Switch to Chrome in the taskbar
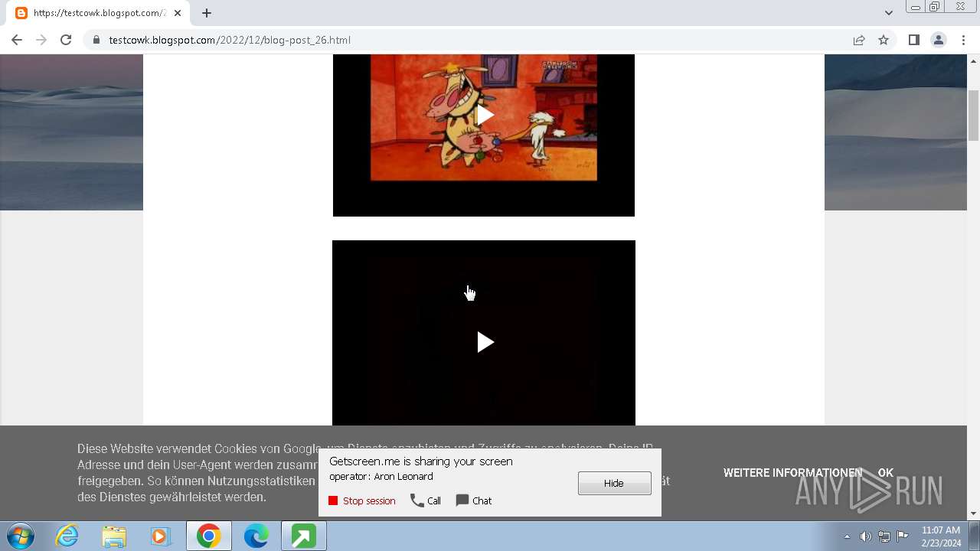This screenshot has width=980, height=551. click(x=208, y=536)
